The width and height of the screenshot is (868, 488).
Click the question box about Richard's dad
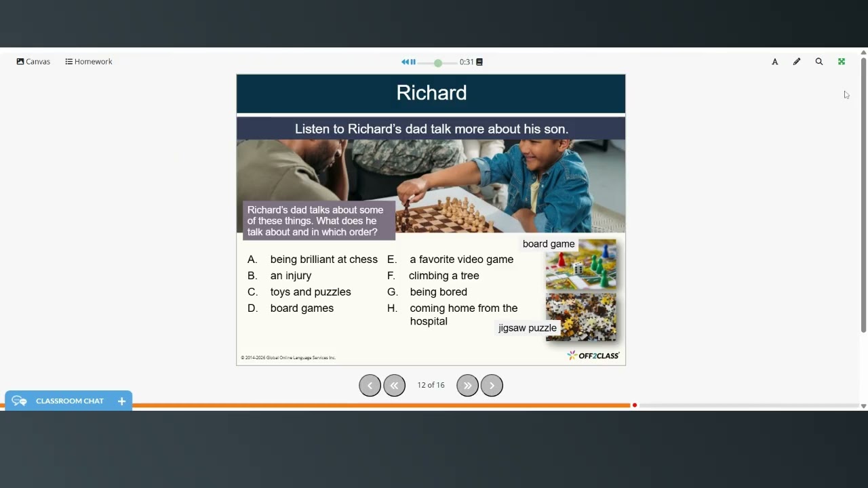[319, 221]
